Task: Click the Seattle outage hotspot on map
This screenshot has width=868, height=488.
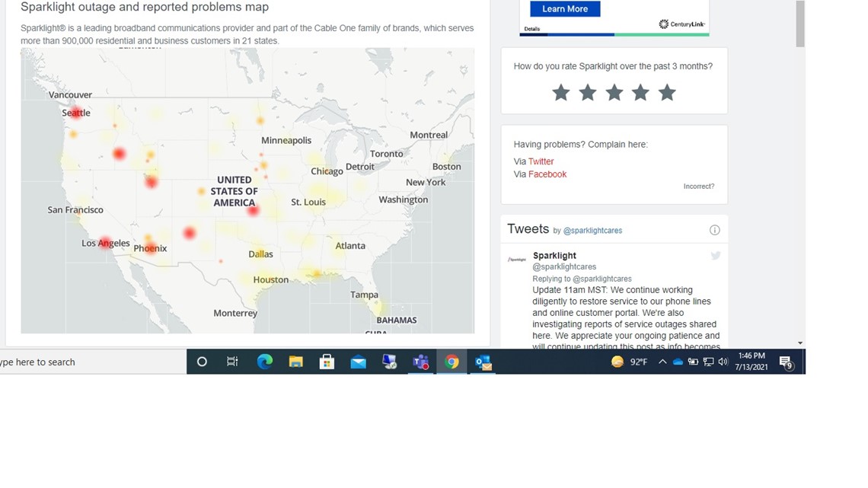Action: (76, 113)
